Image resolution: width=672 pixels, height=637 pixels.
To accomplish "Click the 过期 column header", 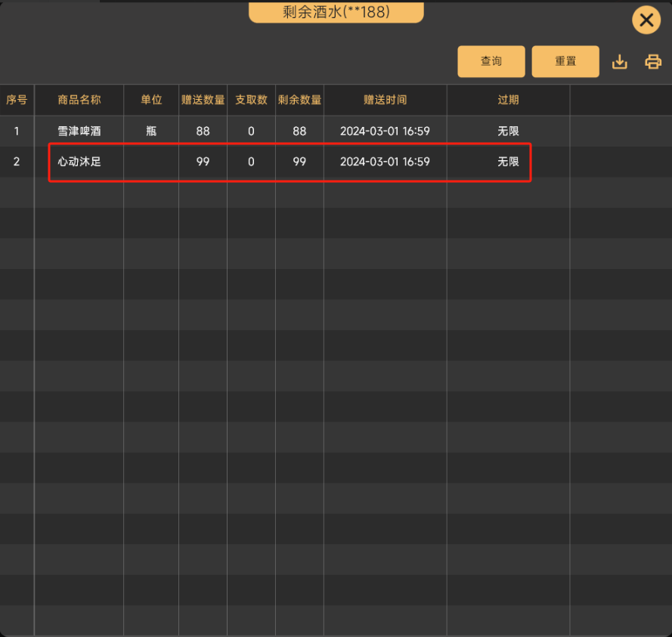I will (508, 100).
